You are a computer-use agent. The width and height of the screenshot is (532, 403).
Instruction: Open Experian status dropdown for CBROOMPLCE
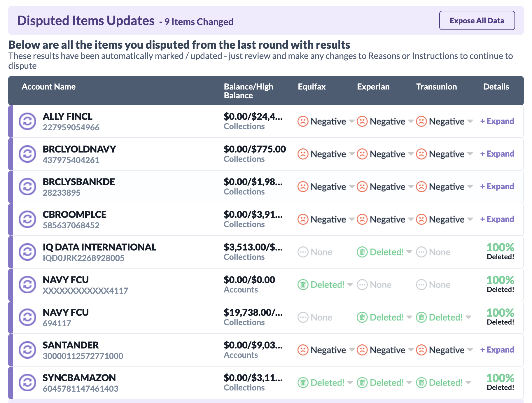pyautogui.click(x=411, y=219)
